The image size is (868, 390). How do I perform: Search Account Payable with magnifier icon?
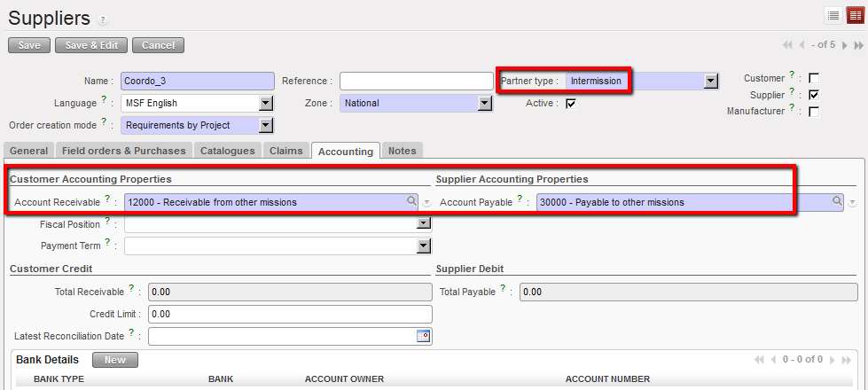(836, 202)
